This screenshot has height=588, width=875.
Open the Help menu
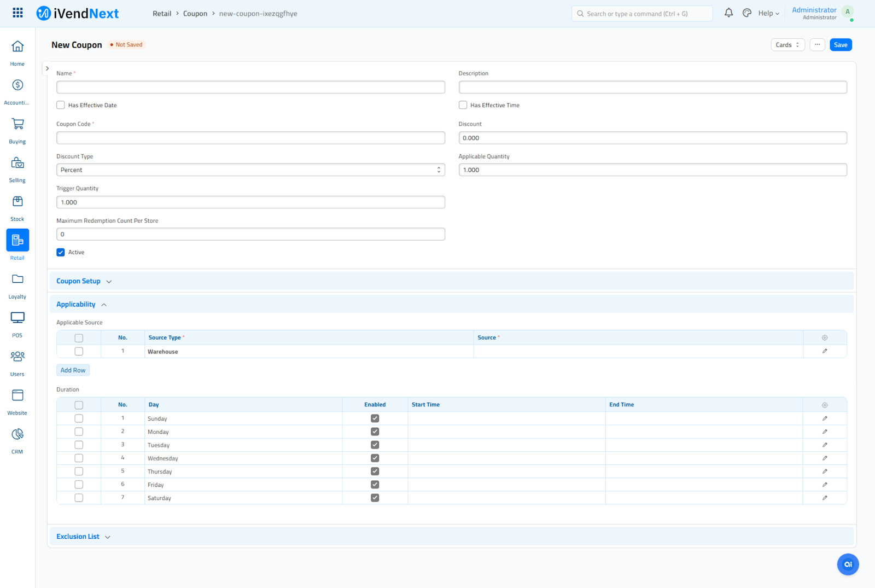pos(768,13)
